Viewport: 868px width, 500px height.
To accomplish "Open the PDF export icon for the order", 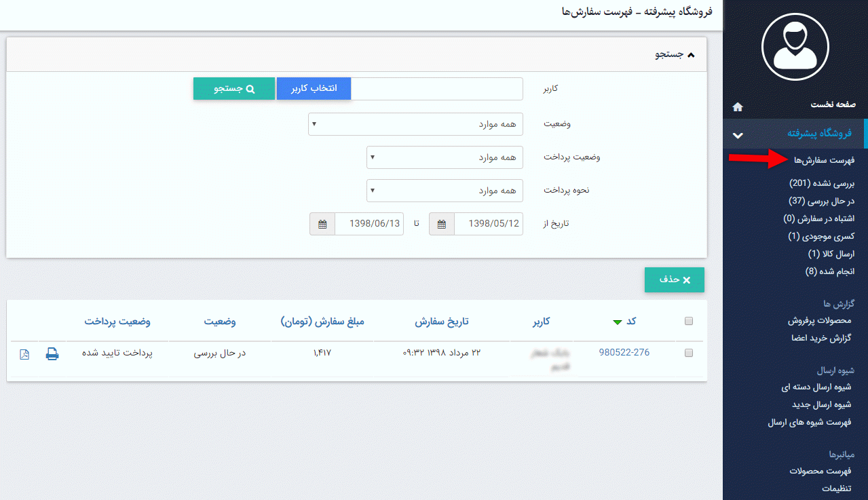I will (24, 353).
